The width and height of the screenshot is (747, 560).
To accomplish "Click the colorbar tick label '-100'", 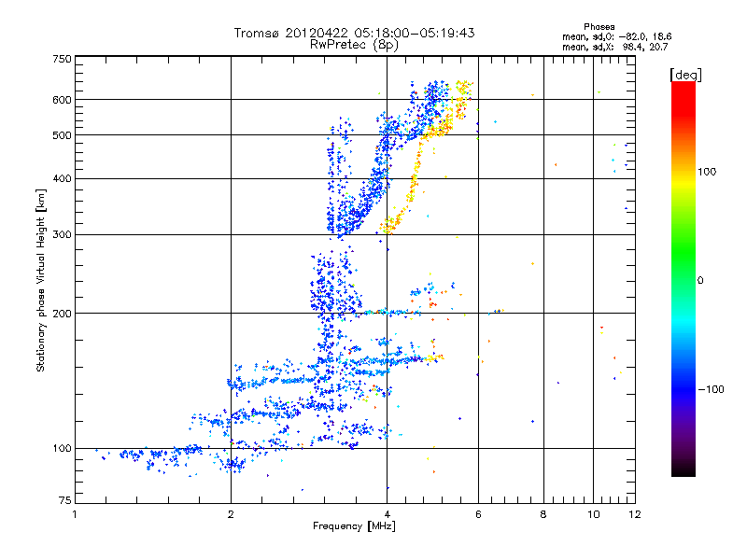I will pyautogui.click(x=712, y=389).
